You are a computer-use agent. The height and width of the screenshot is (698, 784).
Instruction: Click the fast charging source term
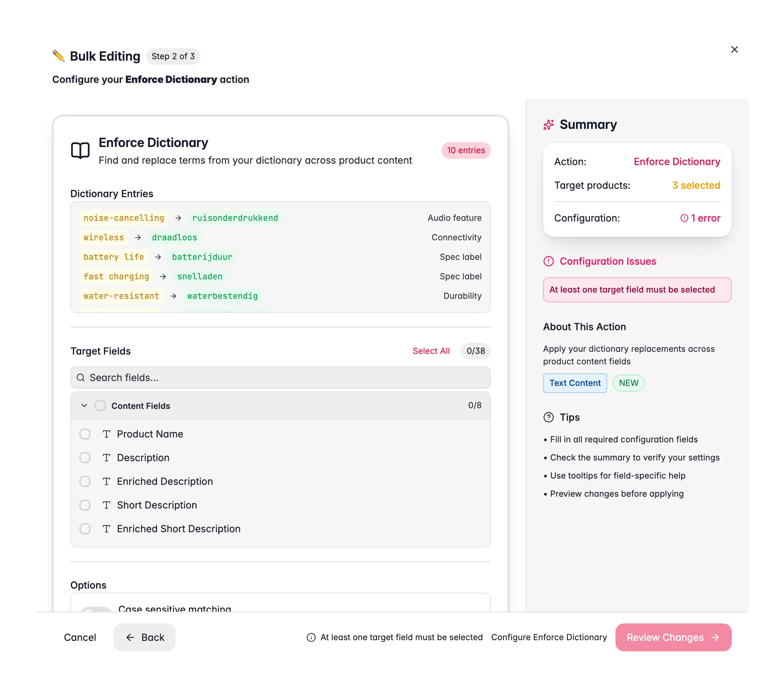pyautogui.click(x=116, y=277)
